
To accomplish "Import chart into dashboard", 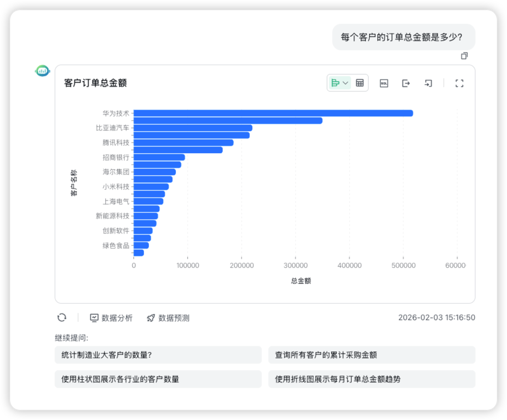I will 428,83.
